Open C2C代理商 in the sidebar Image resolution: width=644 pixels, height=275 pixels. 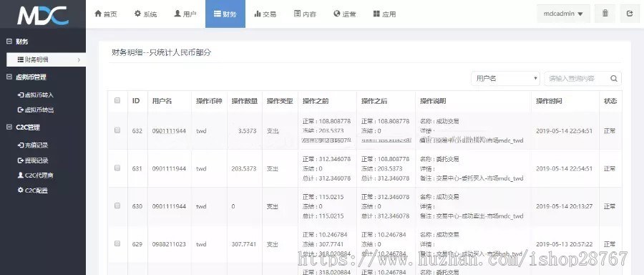(x=36, y=175)
